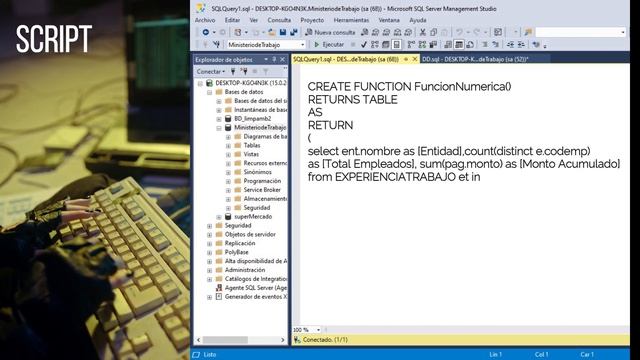The height and width of the screenshot is (360, 640).
Task: Open the Ver menu
Action: coord(254,20)
